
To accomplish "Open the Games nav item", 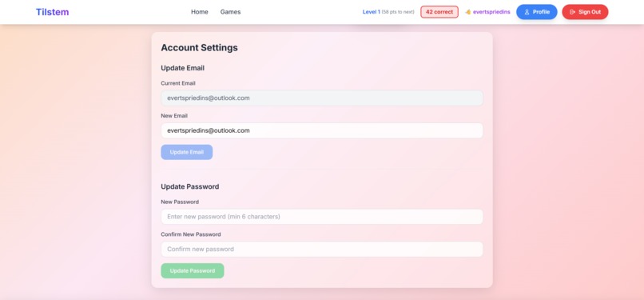I will click(x=230, y=12).
